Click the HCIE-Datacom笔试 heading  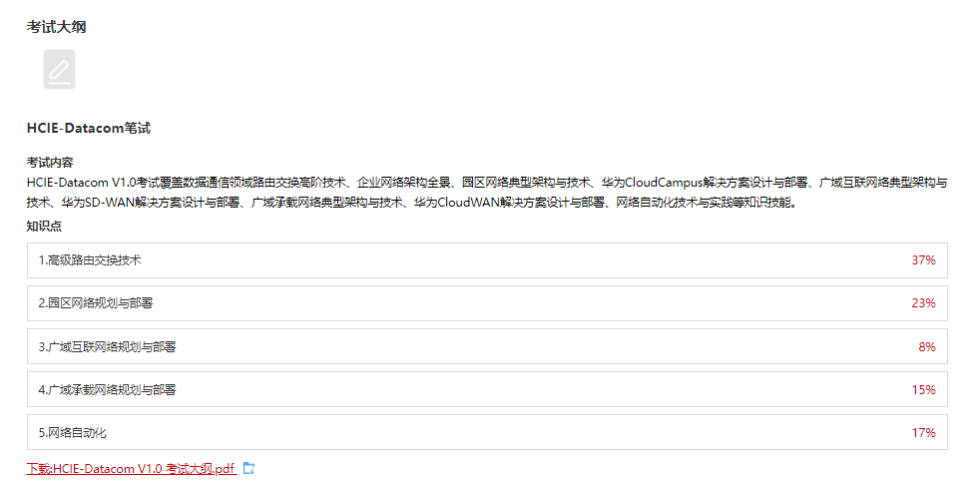coord(88,128)
